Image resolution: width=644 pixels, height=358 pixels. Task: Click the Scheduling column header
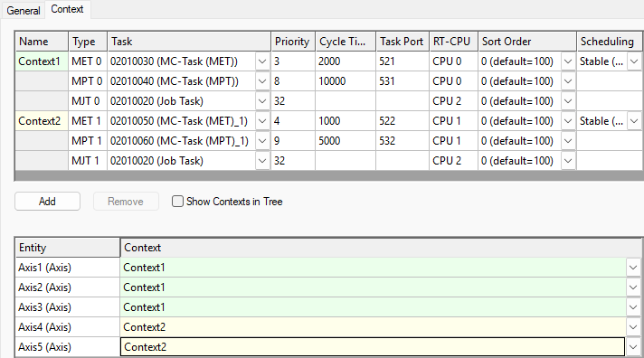[610, 42]
